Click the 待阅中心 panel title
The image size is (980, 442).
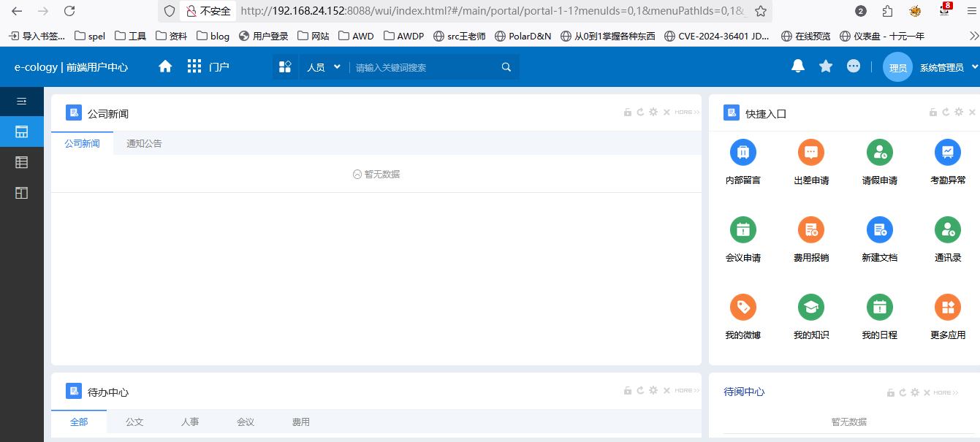click(744, 392)
